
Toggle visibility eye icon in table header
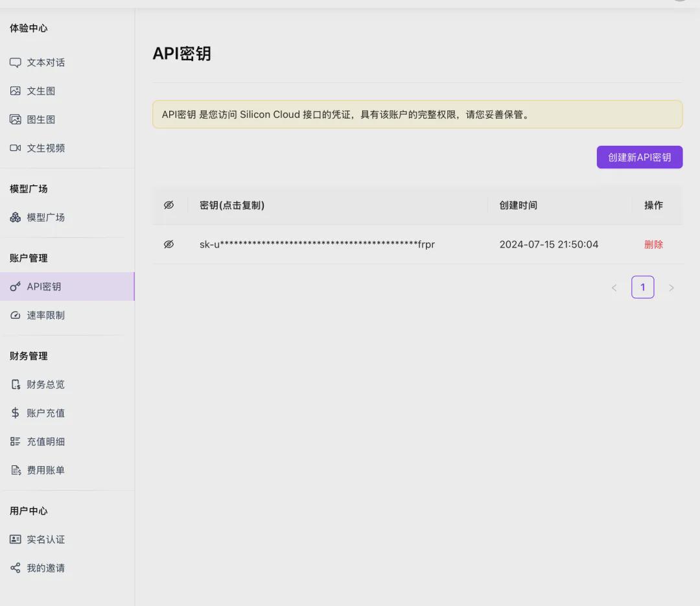(x=169, y=205)
